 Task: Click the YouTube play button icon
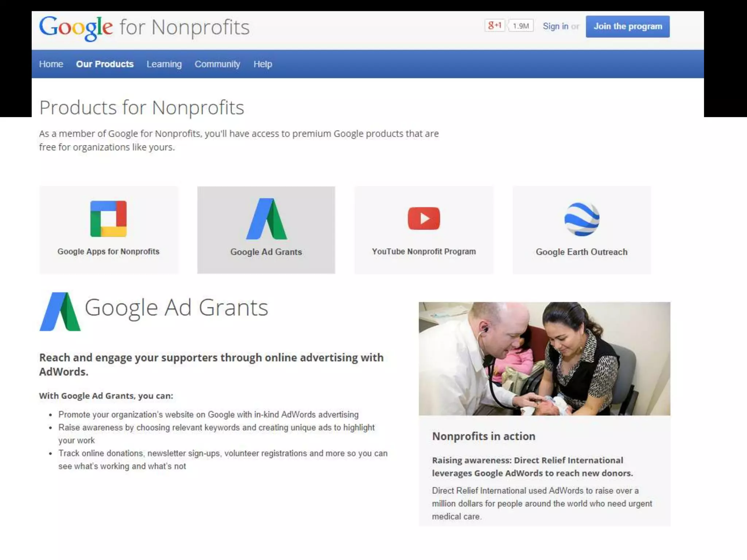423,218
